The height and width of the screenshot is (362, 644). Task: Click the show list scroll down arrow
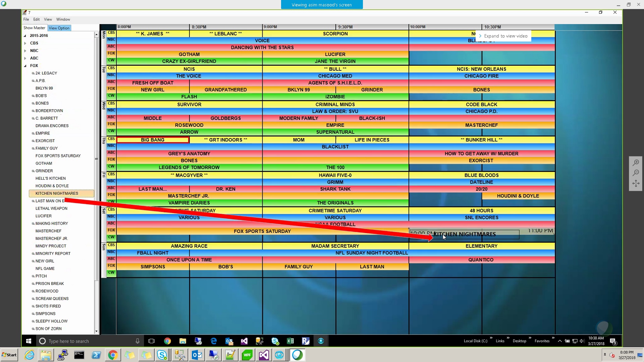97,331
